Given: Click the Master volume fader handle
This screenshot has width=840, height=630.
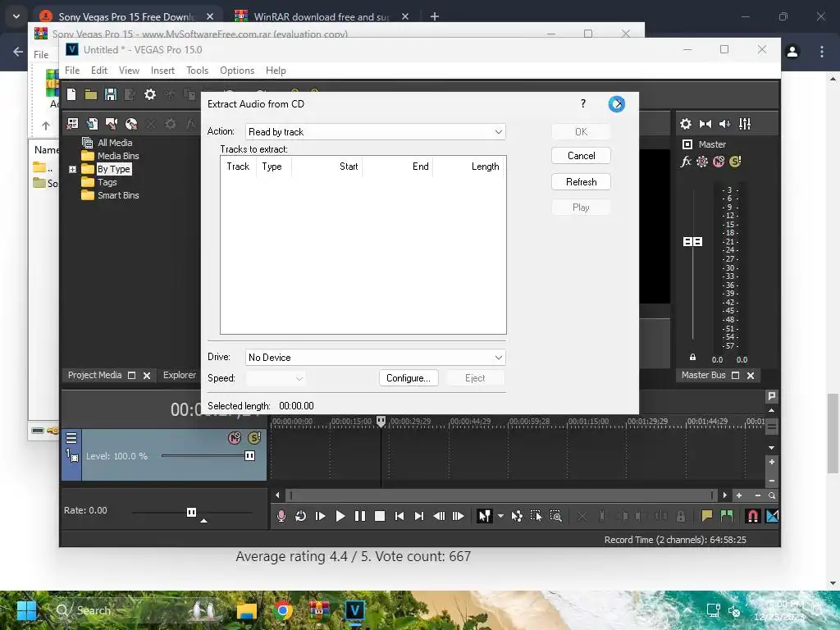Looking at the screenshot, I should (692, 242).
